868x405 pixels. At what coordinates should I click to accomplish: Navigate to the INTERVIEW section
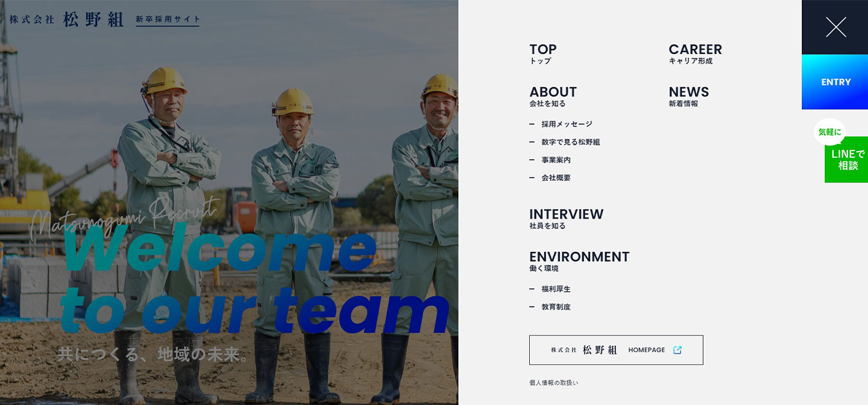pyautogui.click(x=566, y=218)
